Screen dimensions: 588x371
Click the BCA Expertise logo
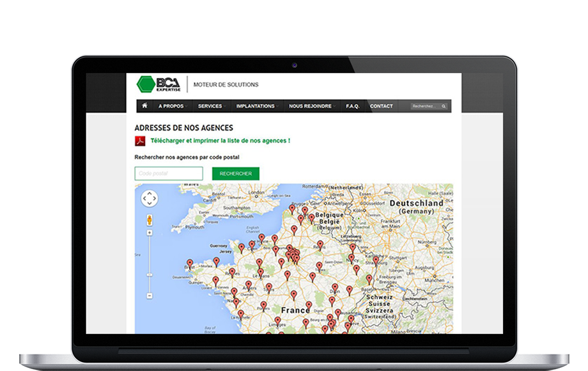pos(159,84)
